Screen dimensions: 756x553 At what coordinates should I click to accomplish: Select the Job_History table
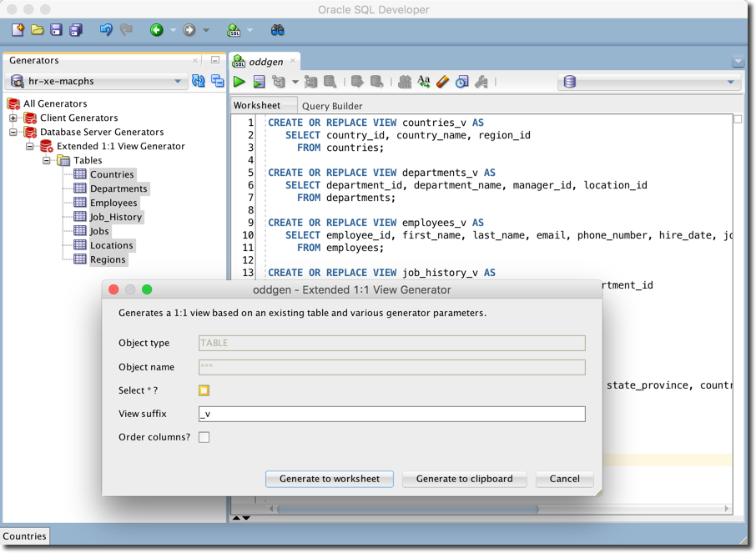(116, 217)
